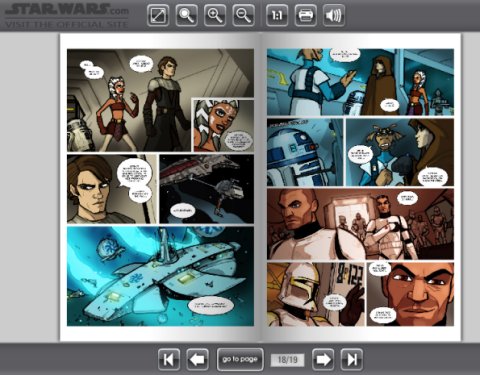This screenshot has height=375, width=480.
Task: Zoom out with the minus magnifier
Action: click(x=243, y=15)
